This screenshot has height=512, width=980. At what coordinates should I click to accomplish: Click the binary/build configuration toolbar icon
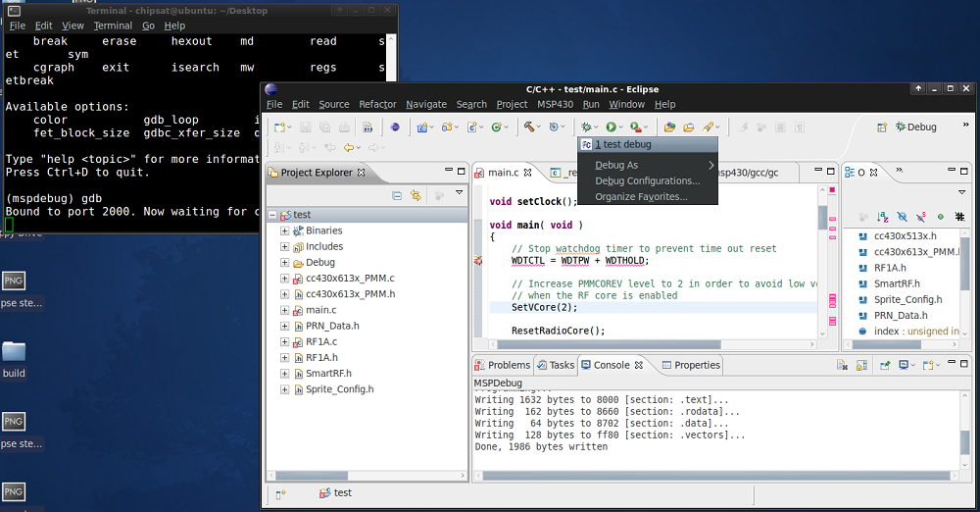pos(367,128)
